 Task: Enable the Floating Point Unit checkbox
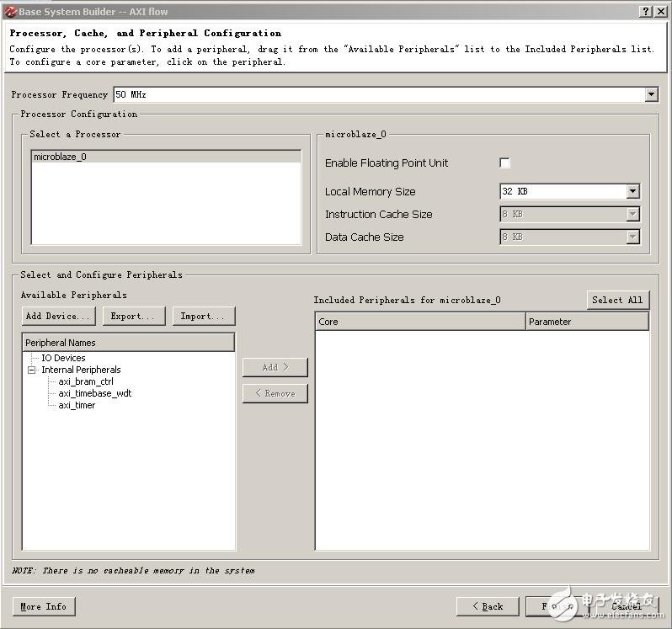505,163
